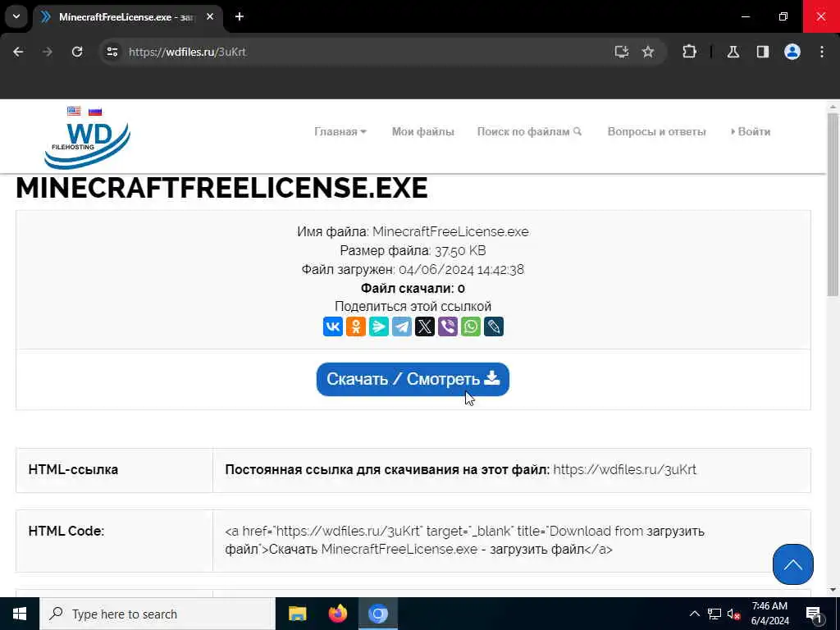
Task: Click the Chrome taskbar icon
Action: (377, 614)
